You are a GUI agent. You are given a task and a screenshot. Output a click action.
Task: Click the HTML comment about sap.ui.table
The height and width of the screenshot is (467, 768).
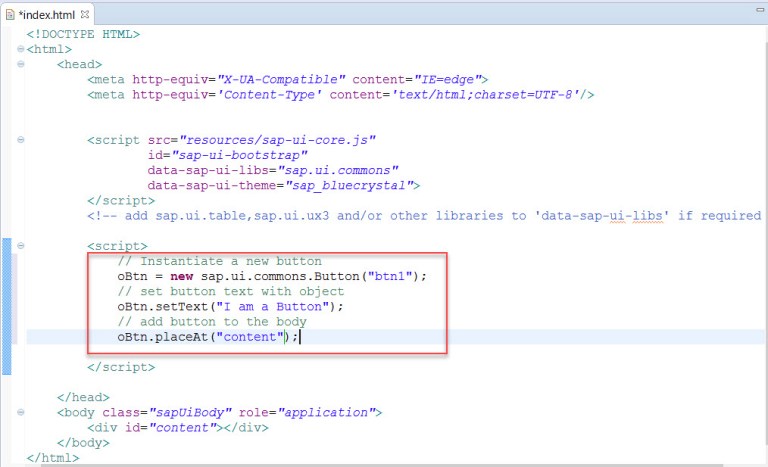pos(424,216)
